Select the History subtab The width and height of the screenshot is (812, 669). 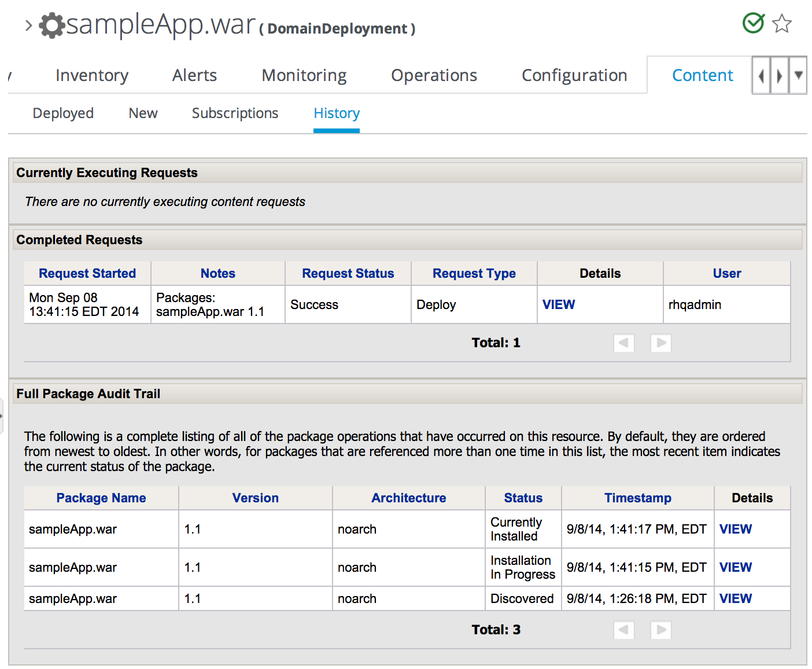[337, 113]
